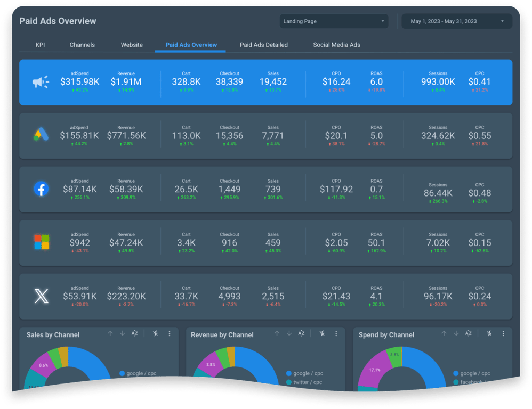Click the 8.8% purple slice in Revenue chart
This screenshot has width=532, height=409.
[x=211, y=364]
